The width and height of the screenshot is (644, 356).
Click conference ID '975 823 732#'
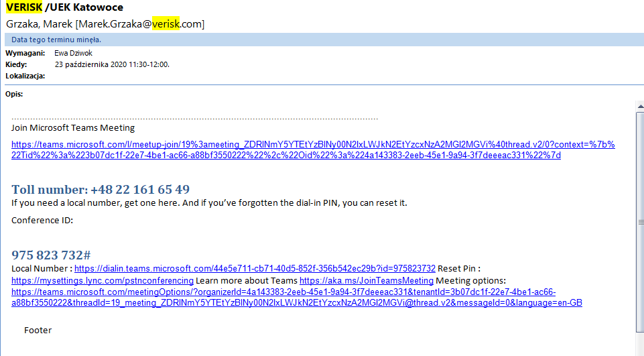(51, 255)
